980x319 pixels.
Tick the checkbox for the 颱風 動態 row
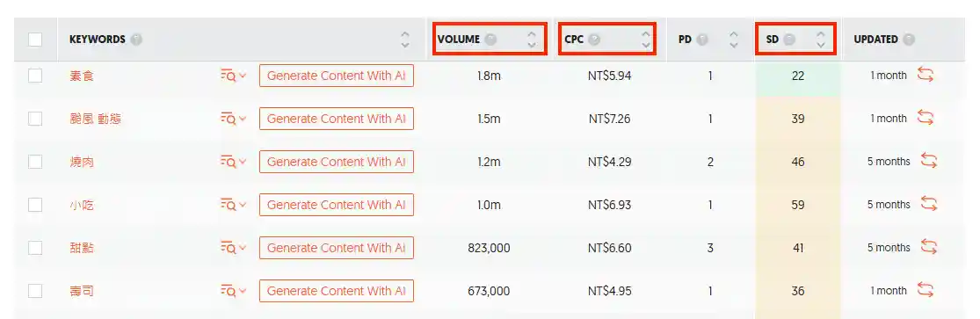pyautogui.click(x=35, y=119)
